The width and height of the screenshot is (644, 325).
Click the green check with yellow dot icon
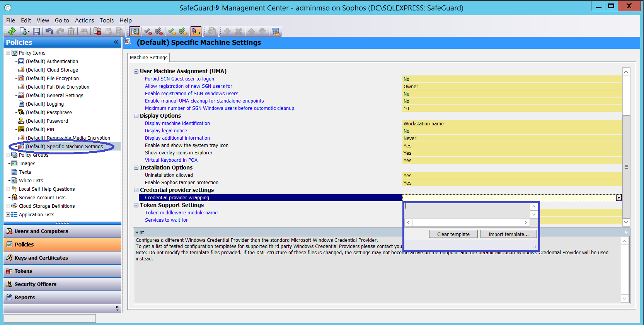pyautogui.click(x=172, y=31)
